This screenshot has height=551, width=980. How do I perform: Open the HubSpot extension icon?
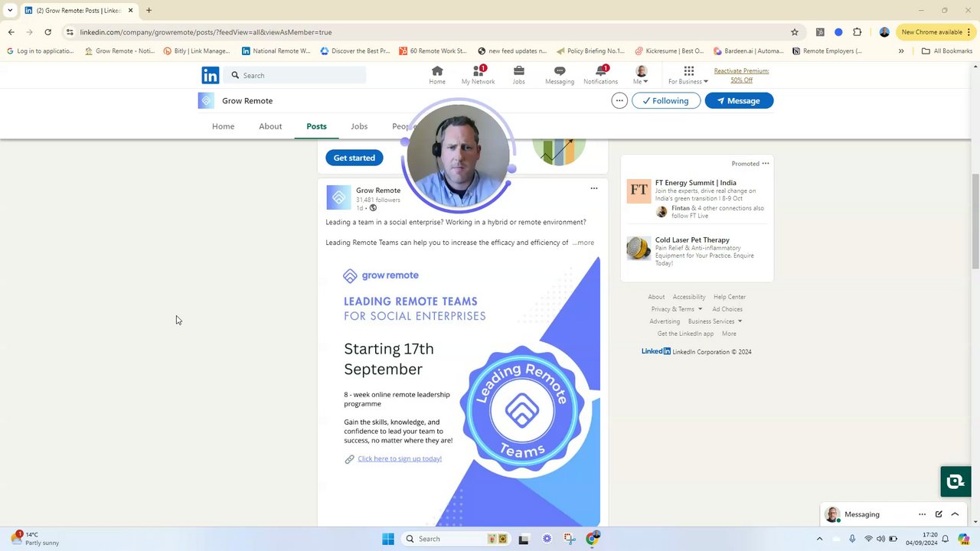820,32
